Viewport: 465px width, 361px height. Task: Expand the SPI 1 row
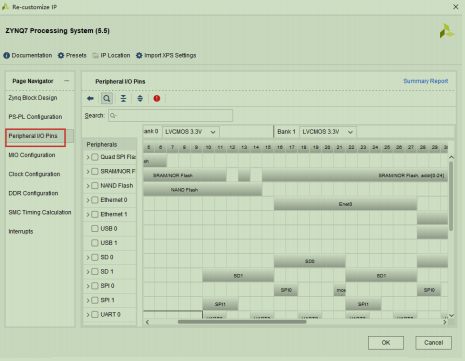88,300
